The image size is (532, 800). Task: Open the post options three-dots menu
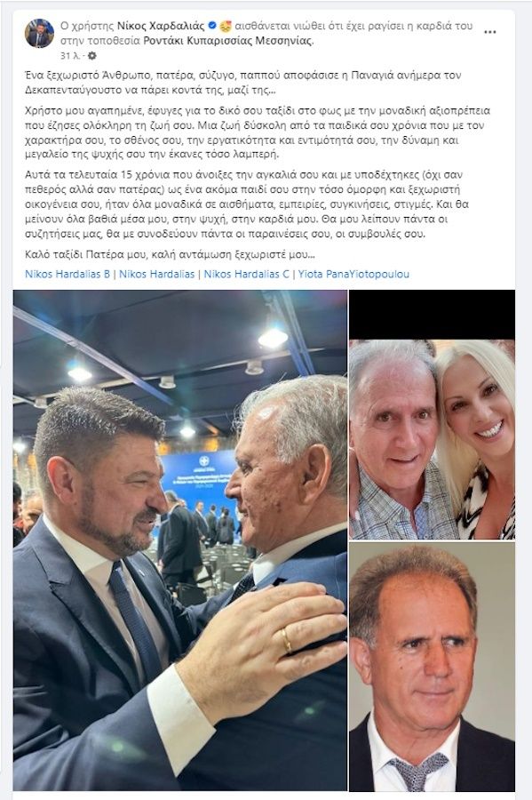(489, 32)
